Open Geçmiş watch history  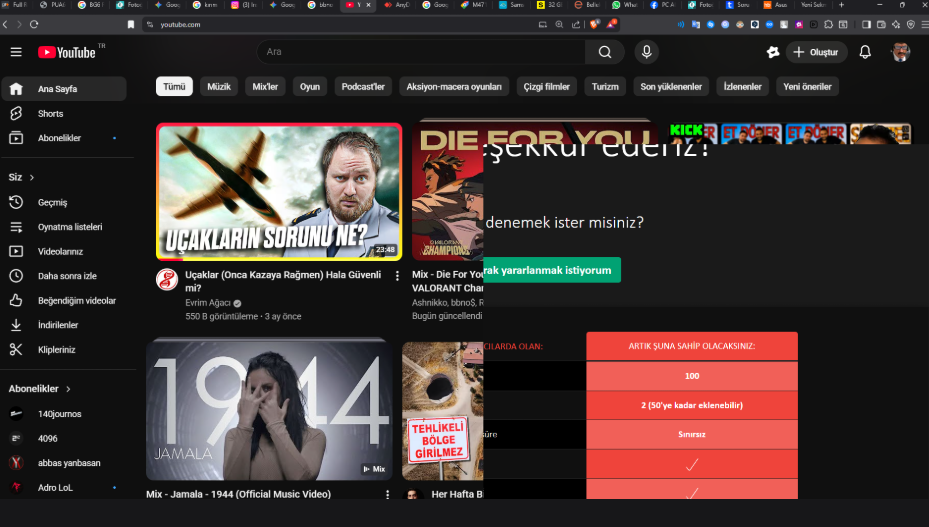[64, 202]
